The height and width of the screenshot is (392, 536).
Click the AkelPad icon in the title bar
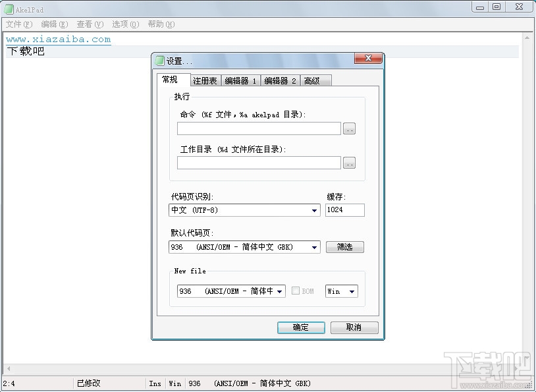[8, 7]
